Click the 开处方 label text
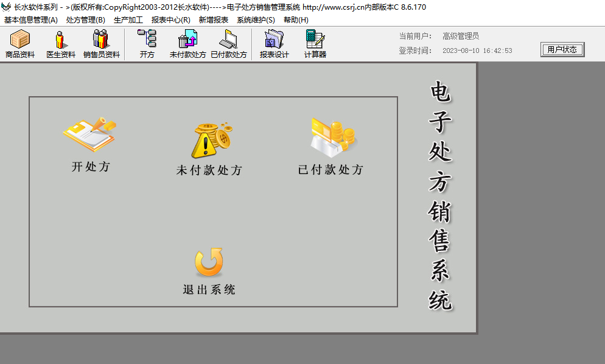The height and width of the screenshot is (364, 605). click(x=91, y=167)
